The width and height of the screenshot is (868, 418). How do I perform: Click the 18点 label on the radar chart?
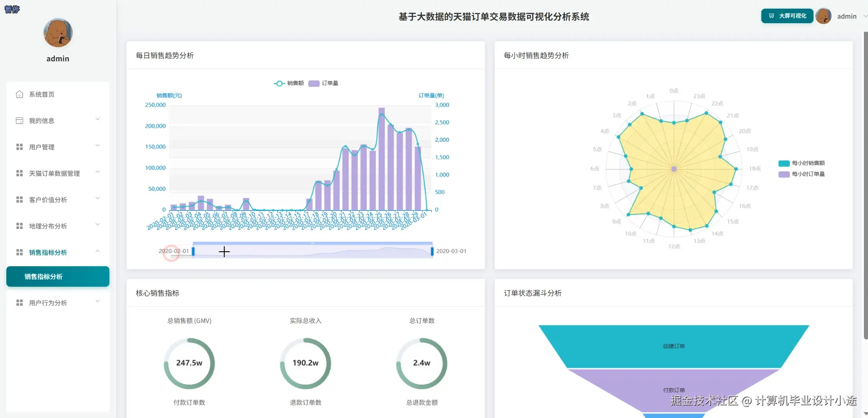(755, 169)
